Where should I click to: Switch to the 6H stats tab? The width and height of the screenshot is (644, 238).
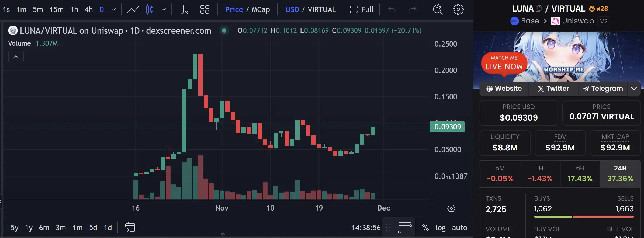click(x=580, y=174)
